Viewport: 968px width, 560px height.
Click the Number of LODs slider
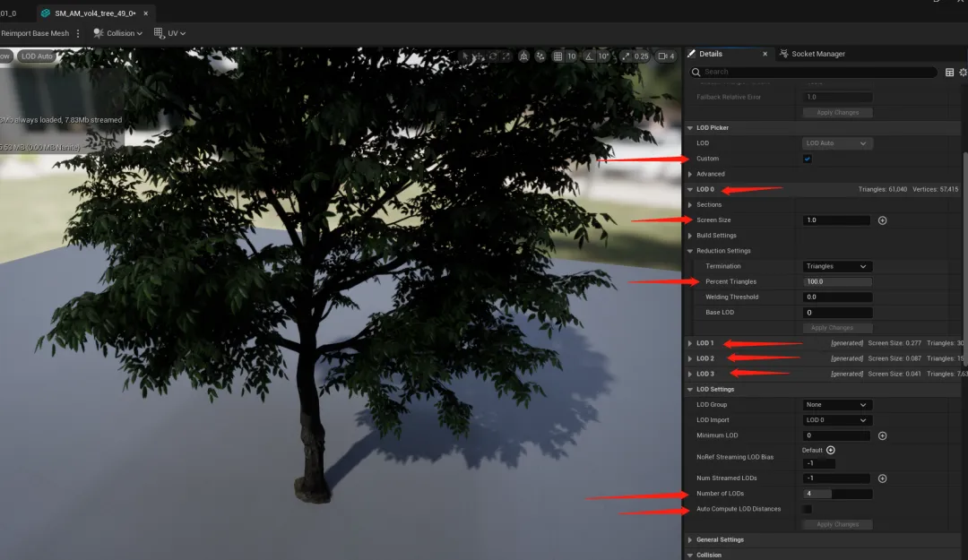[837, 494]
